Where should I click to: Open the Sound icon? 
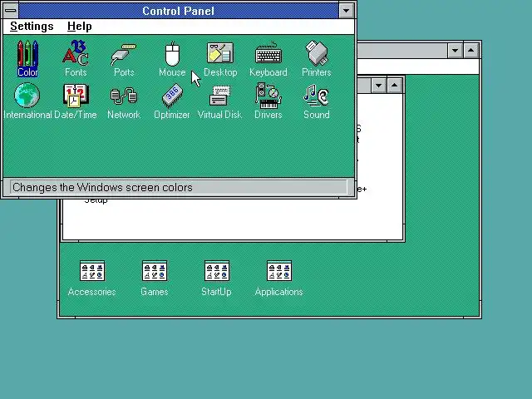coord(317,101)
